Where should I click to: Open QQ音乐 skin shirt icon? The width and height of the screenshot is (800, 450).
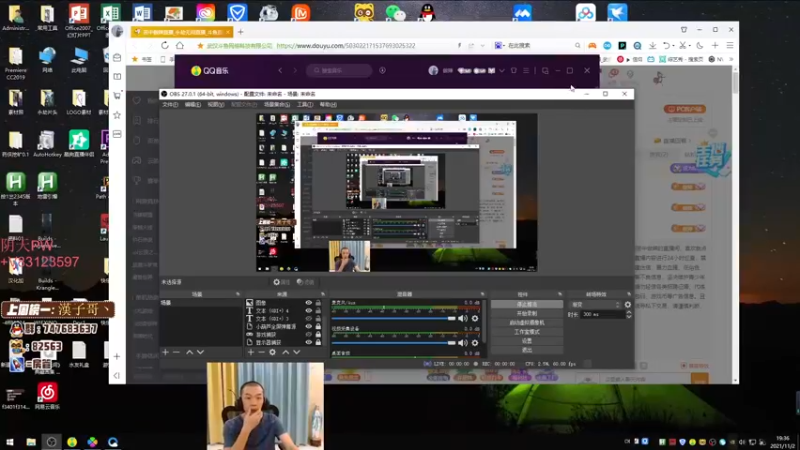pos(514,70)
